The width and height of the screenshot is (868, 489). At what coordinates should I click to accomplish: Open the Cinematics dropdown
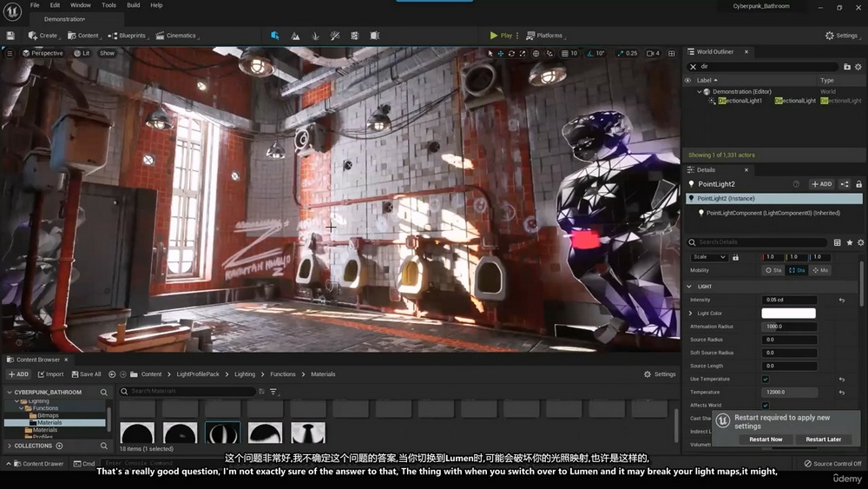tap(176, 36)
